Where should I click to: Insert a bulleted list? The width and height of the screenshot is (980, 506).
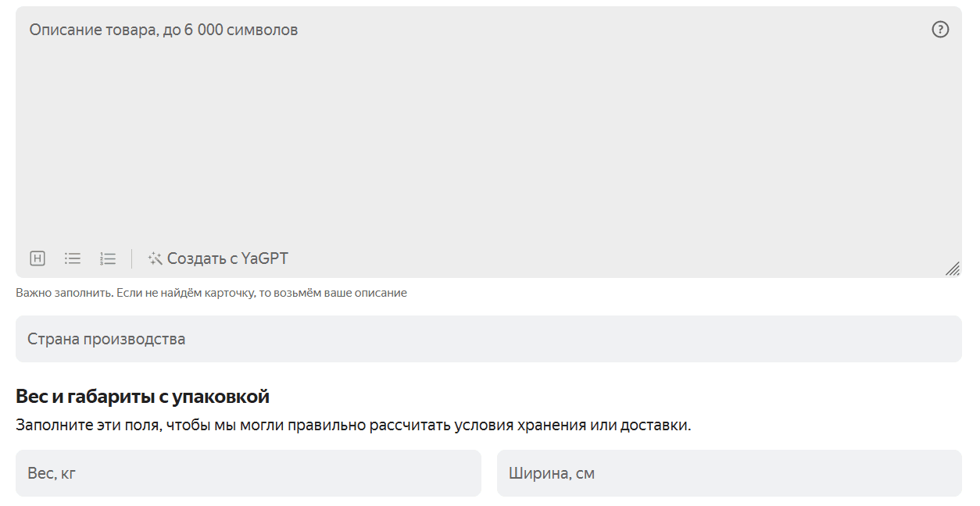click(x=73, y=258)
